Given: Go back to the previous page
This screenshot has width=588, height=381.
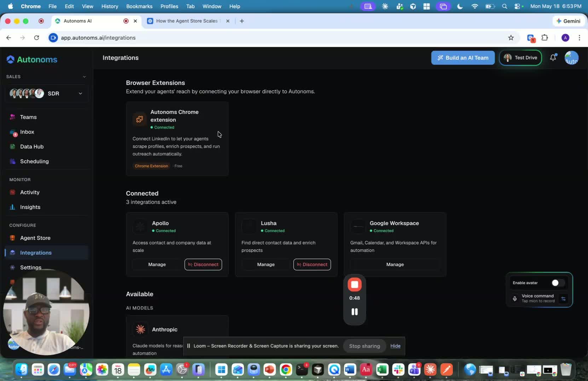Looking at the screenshot, I should [8, 38].
